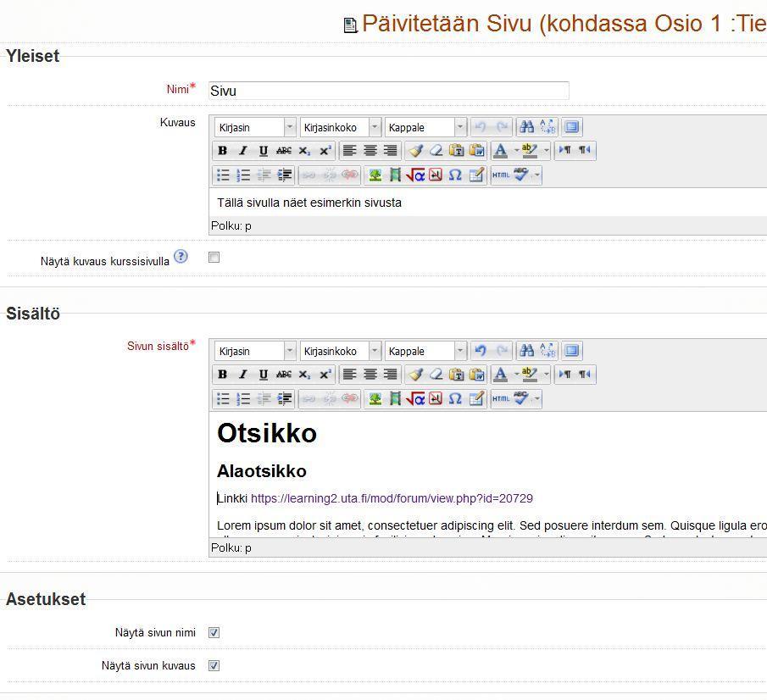Click the Alaotsikko subheading in content editor
Screen dimensions: 767x700
point(262,471)
